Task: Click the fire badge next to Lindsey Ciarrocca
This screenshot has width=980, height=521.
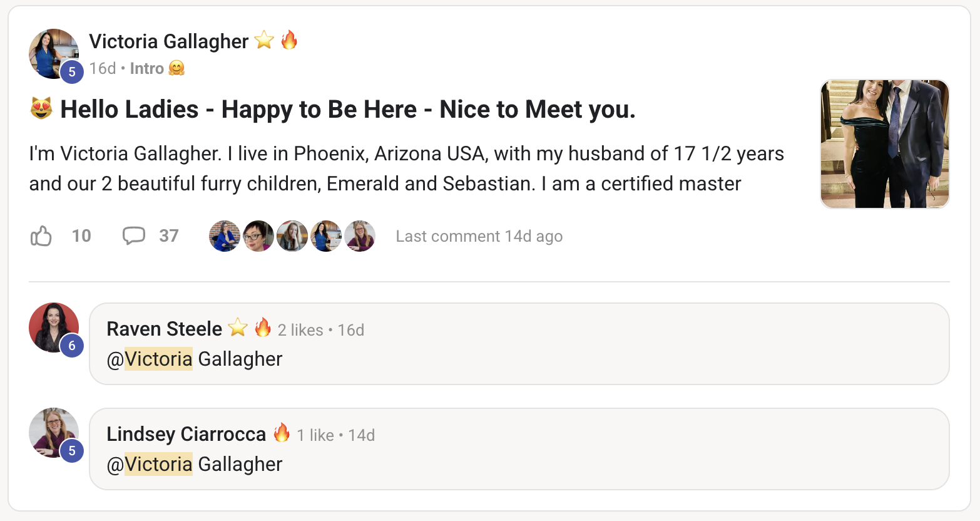Action: coord(282,433)
